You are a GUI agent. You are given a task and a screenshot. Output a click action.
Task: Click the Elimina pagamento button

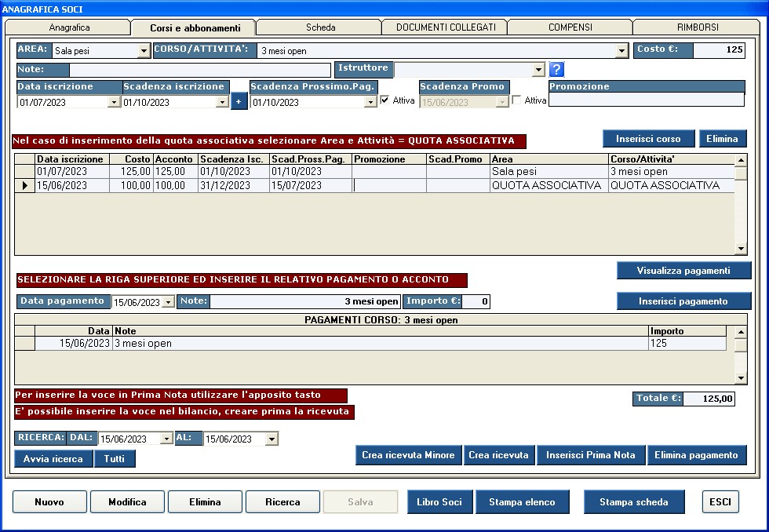pyautogui.click(x=697, y=455)
